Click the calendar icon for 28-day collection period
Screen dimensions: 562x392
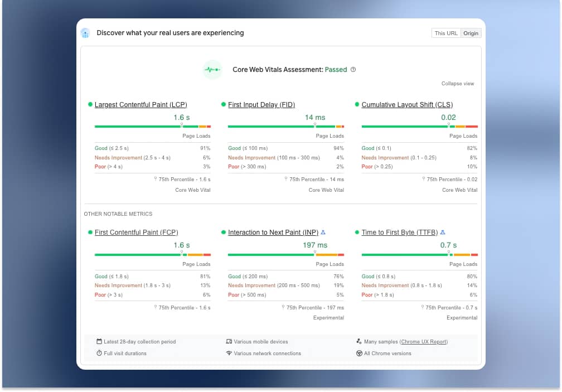[99, 341]
